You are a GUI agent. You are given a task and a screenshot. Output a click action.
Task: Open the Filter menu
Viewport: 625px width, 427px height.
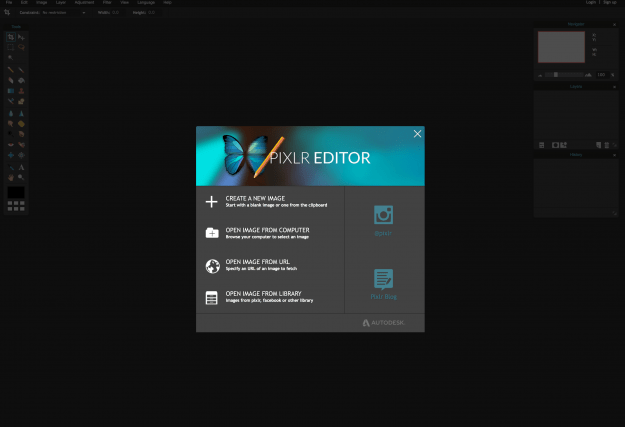(x=107, y=2)
